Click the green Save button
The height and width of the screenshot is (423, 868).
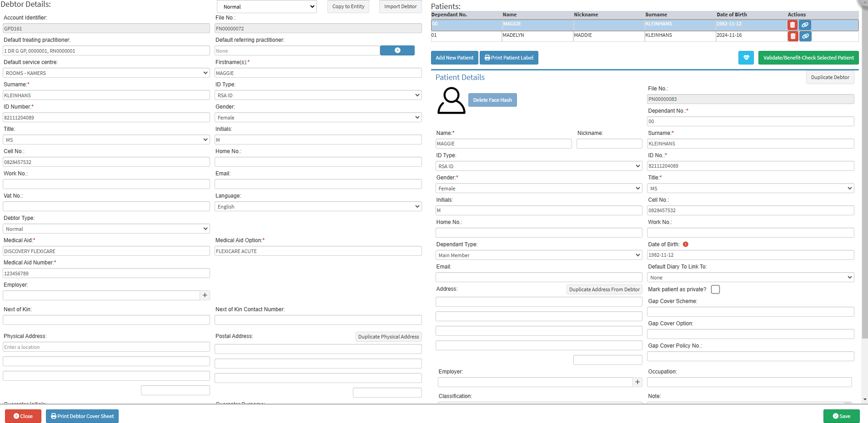841,416
